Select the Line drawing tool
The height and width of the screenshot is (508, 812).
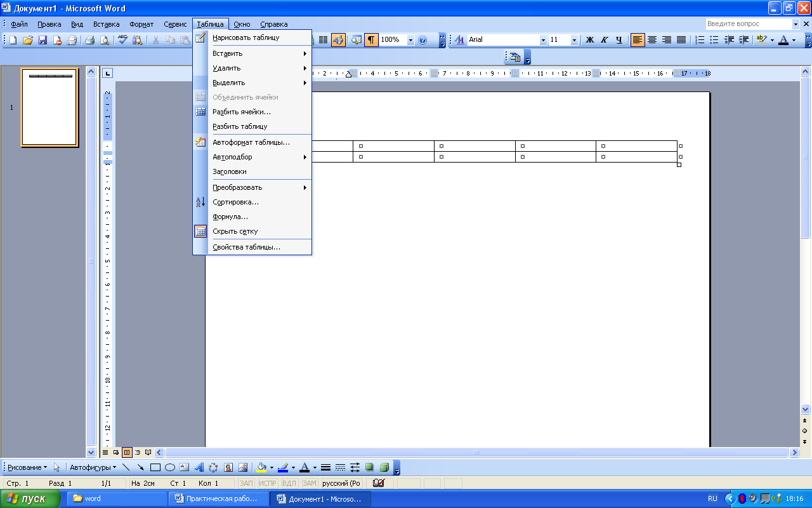point(126,467)
